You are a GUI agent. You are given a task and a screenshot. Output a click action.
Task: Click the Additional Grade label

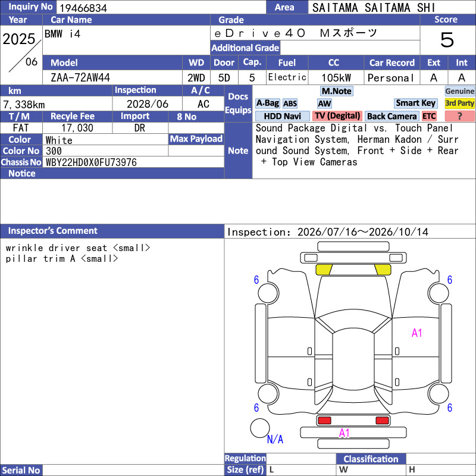tap(245, 48)
